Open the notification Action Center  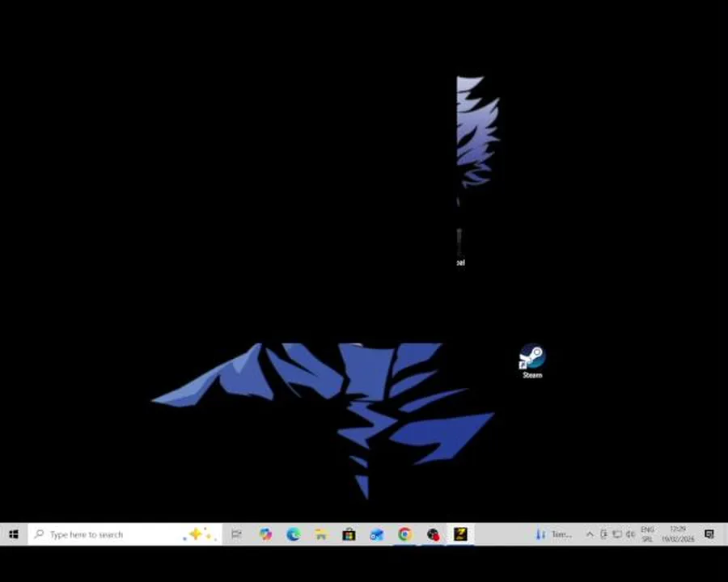[x=709, y=534]
